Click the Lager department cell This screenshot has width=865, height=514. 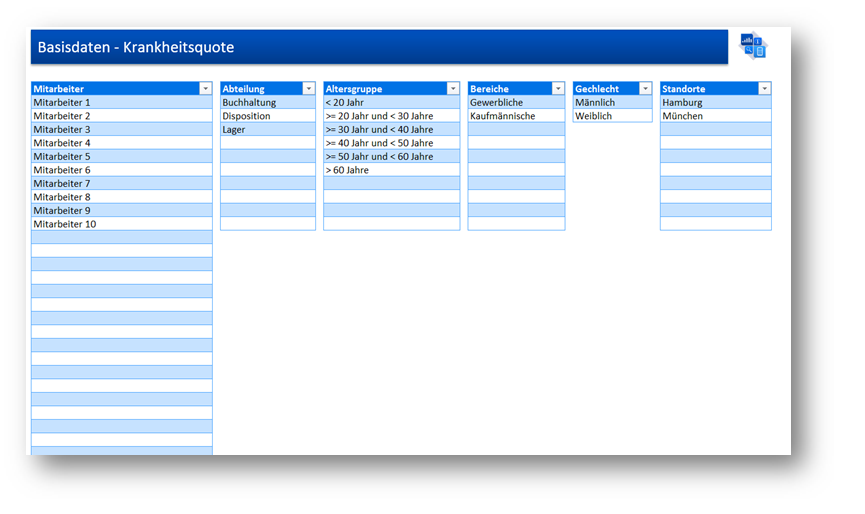pyautogui.click(x=267, y=129)
